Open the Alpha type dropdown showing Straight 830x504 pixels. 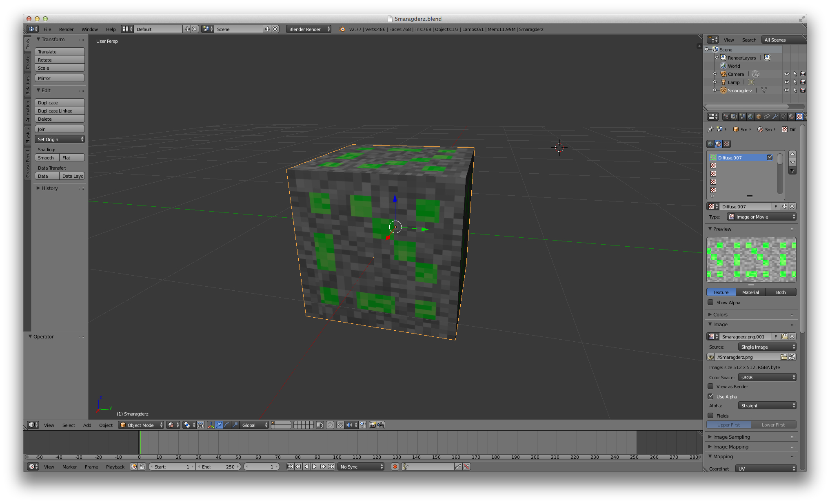pos(767,405)
